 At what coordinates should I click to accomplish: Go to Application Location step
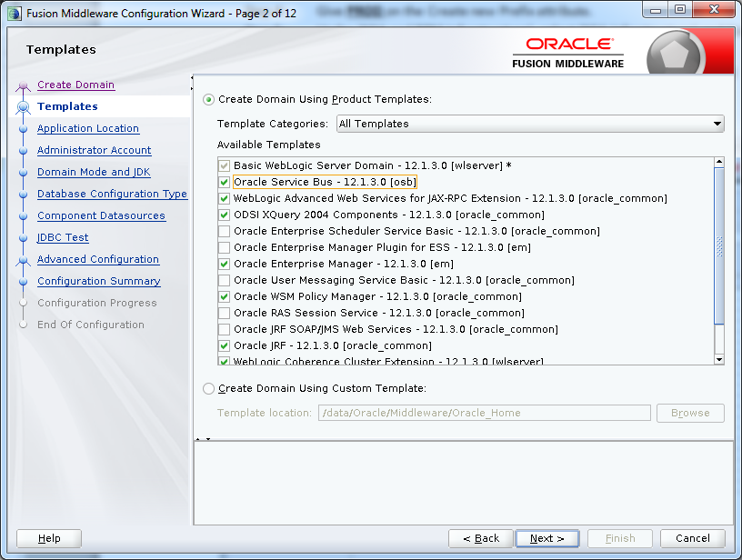tap(88, 128)
